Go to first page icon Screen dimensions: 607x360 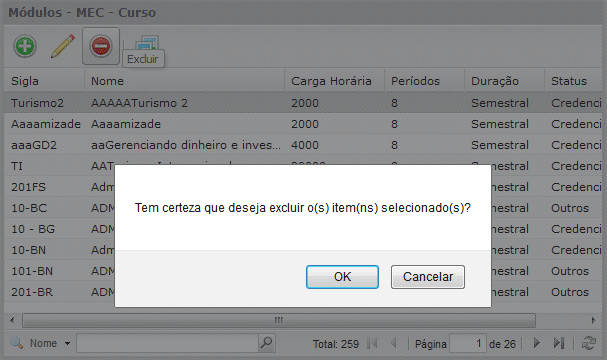tap(372, 343)
